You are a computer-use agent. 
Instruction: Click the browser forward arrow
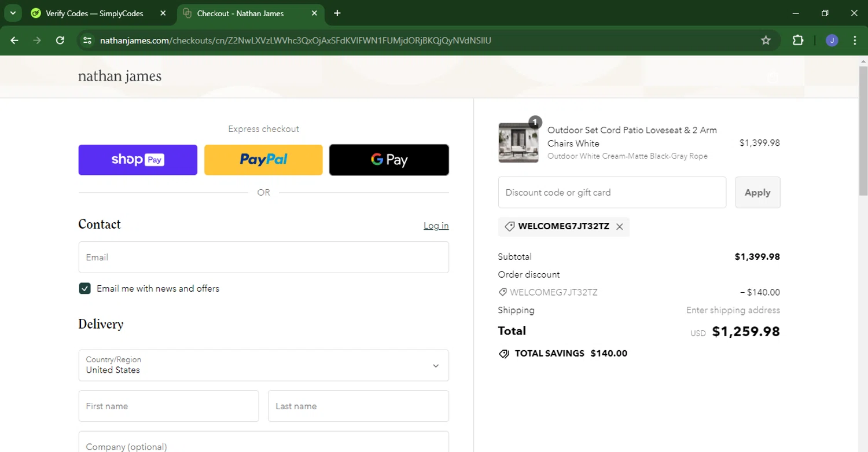click(37, 41)
